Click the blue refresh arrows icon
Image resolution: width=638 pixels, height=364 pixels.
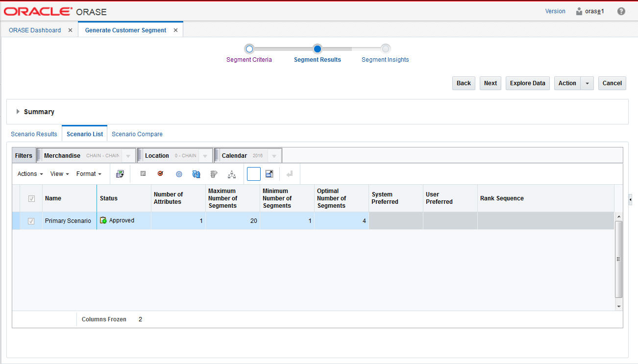point(196,174)
